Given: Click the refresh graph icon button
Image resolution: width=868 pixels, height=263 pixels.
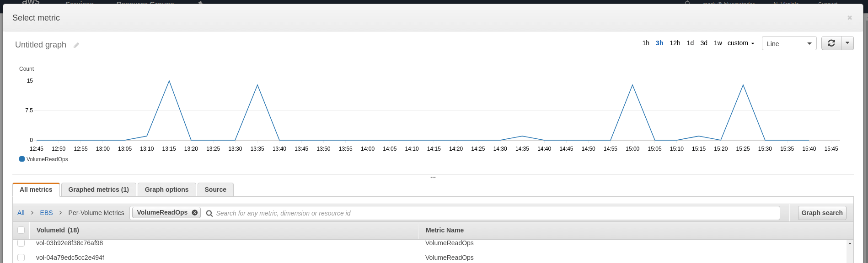Looking at the screenshot, I should point(831,43).
